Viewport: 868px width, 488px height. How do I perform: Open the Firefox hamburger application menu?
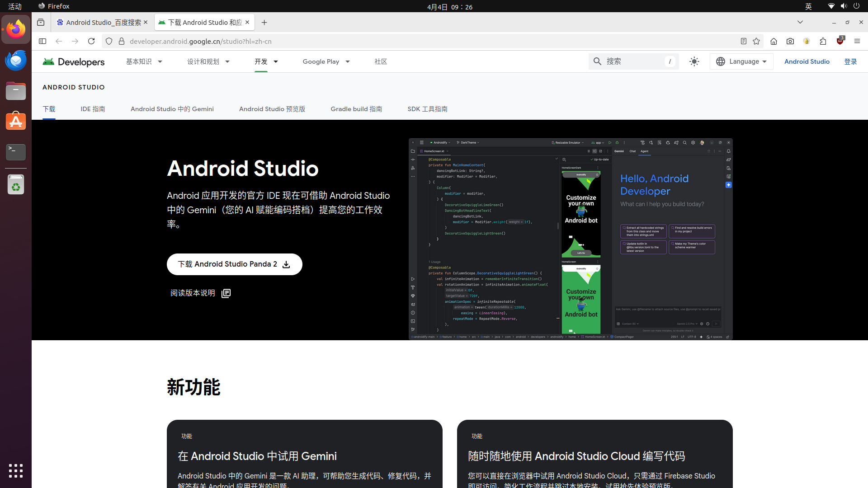(x=857, y=41)
